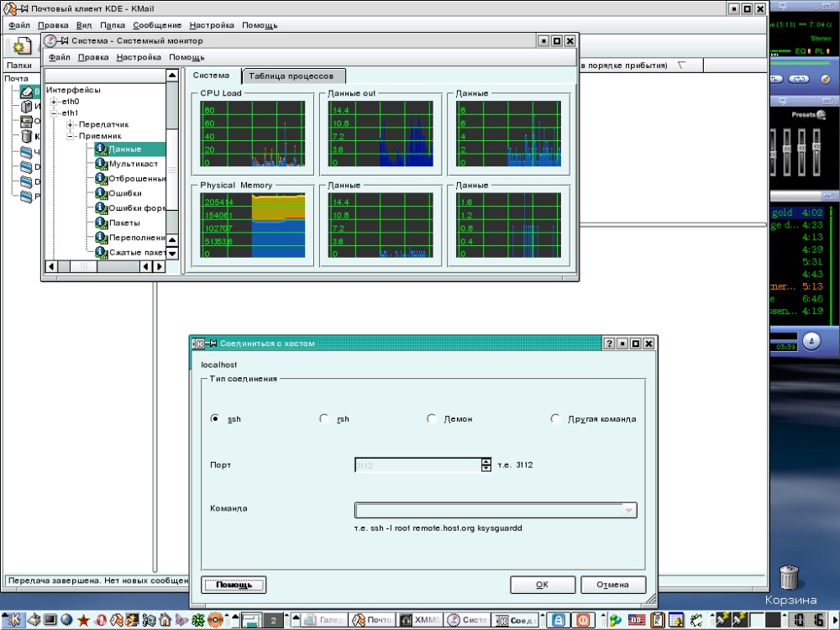Open Папка menu in KMail
The image size is (840, 630).
pos(113,25)
